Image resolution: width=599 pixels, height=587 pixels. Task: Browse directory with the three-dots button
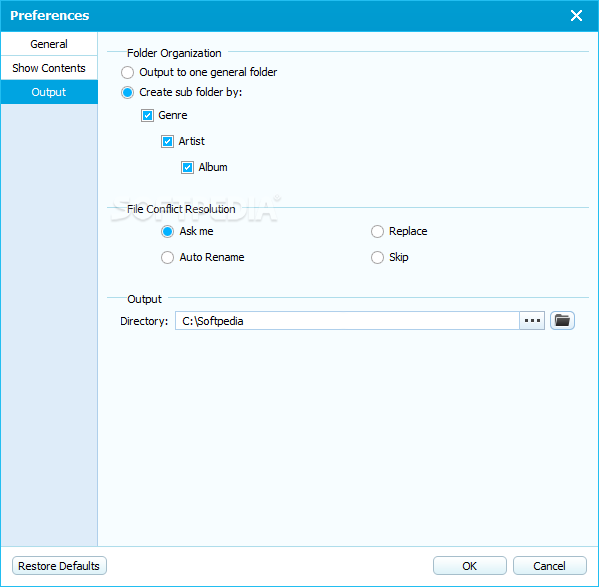click(x=532, y=320)
